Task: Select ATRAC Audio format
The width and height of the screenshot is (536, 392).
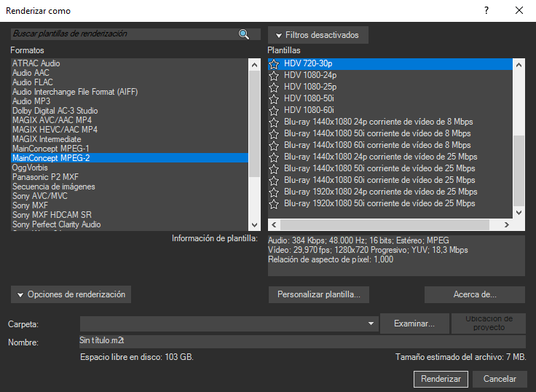Action: [130, 63]
